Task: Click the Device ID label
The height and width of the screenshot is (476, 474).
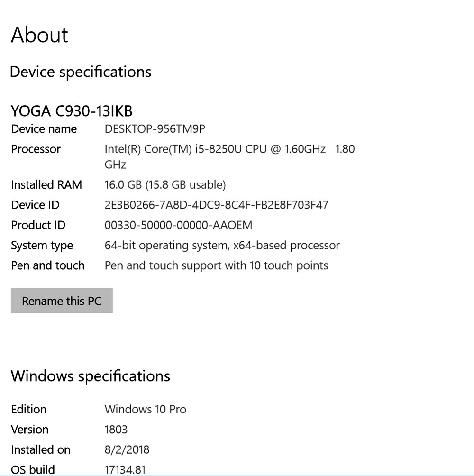Action: pos(35,205)
